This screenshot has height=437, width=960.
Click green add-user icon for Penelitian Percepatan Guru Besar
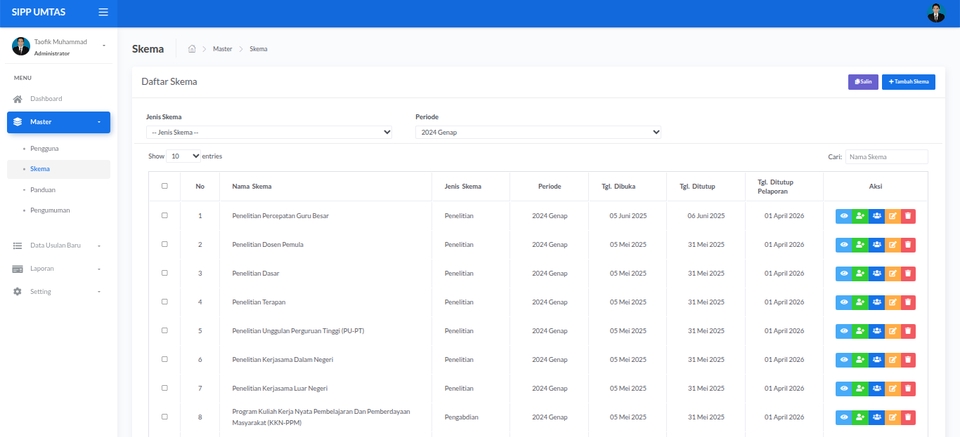pos(860,216)
